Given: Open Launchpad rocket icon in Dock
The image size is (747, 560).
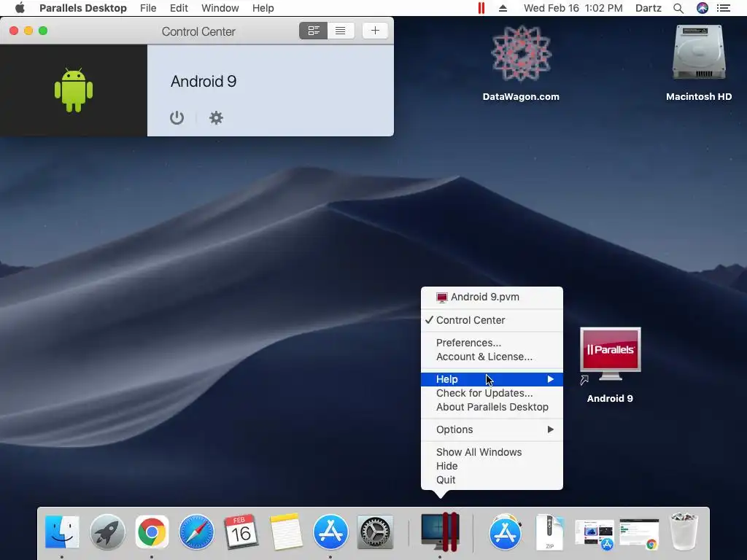Looking at the screenshot, I should [x=107, y=532].
